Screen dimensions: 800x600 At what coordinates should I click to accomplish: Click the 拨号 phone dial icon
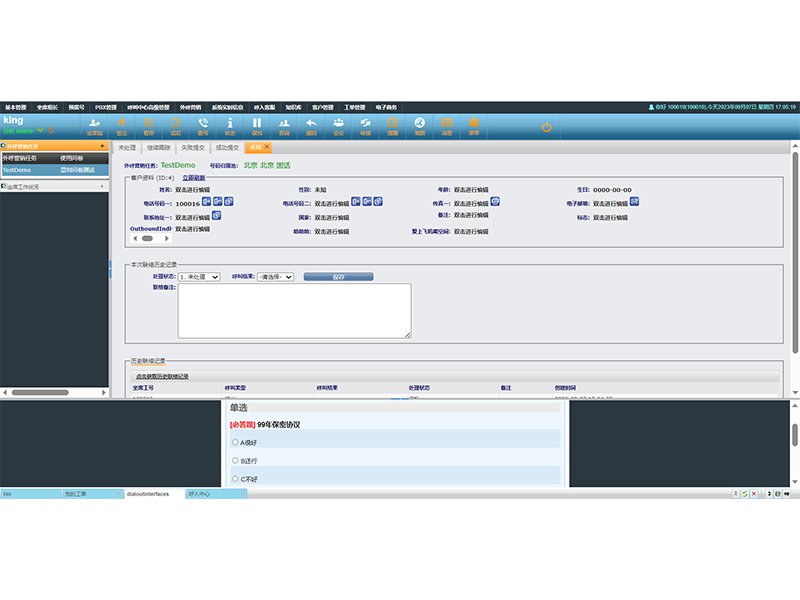[x=203, y=125]
